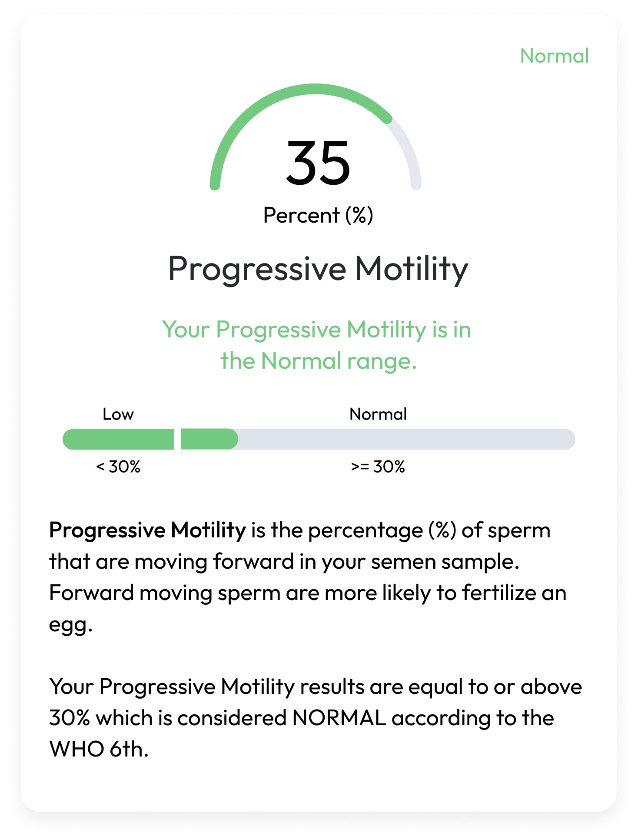Click the bold Progressive Motility term in the description

coord(148,530)
